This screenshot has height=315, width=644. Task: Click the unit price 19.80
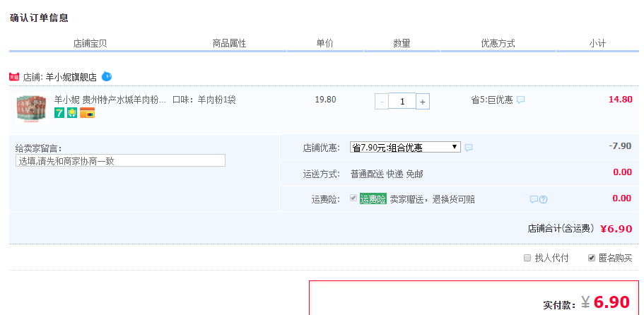pyautogui.click(x=325, y=100)
